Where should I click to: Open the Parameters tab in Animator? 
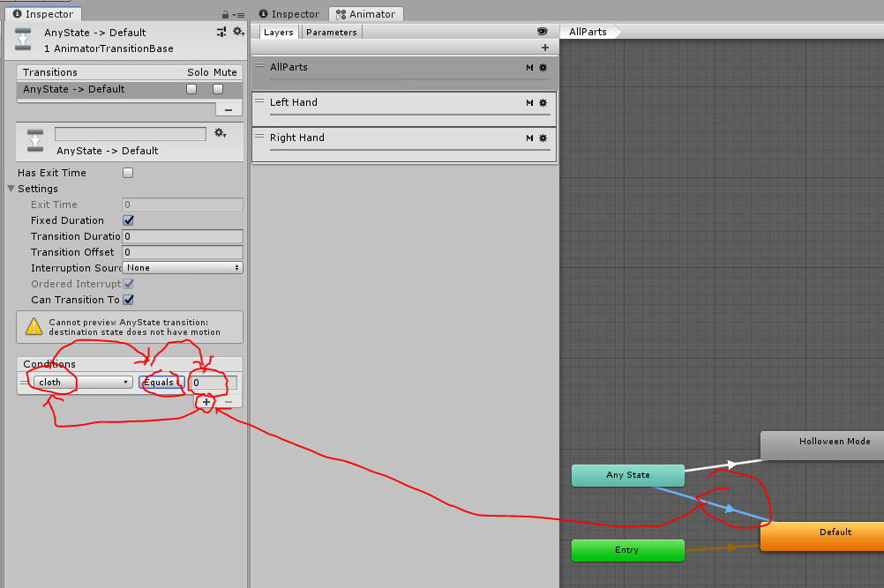pyautogui.click(x=332, y=32)
